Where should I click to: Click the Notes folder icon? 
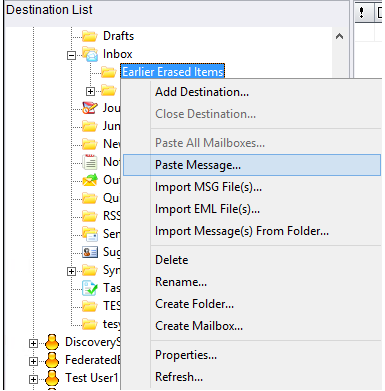coord(90,162)
